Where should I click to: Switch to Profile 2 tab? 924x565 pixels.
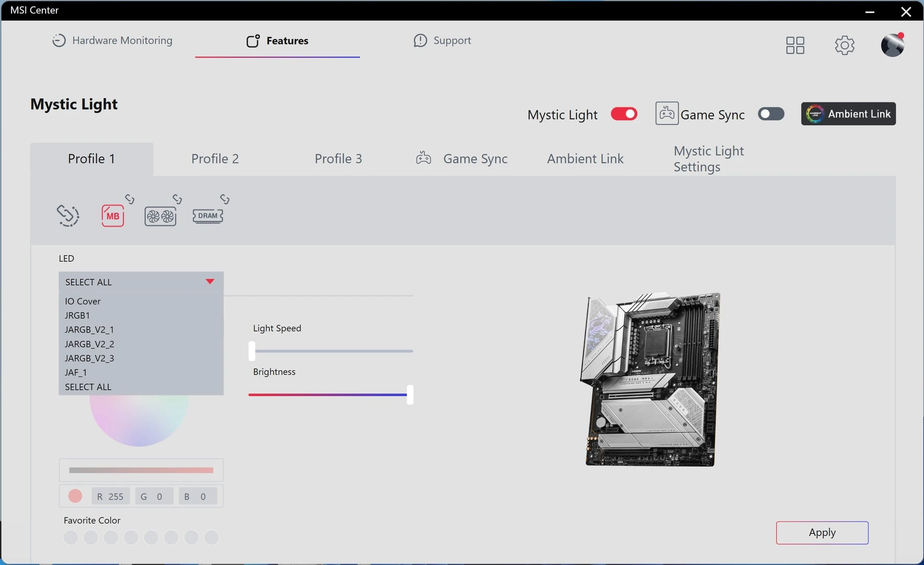215,158
